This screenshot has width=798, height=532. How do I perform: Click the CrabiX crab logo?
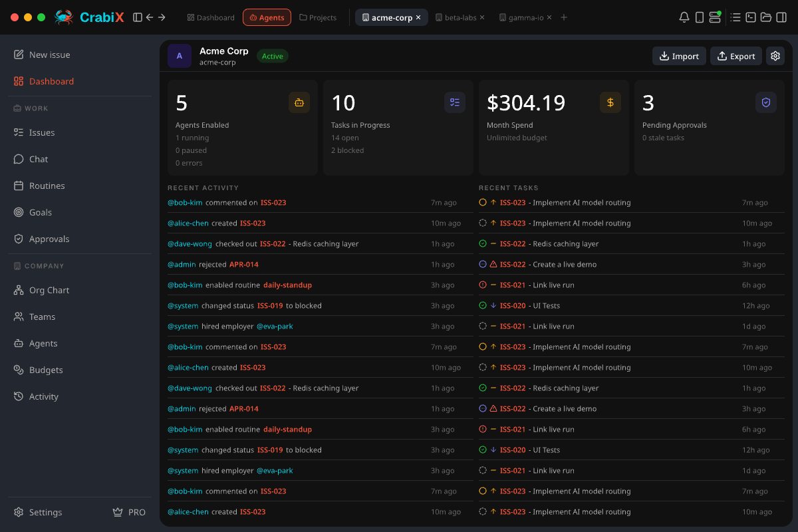click(65, 17)
